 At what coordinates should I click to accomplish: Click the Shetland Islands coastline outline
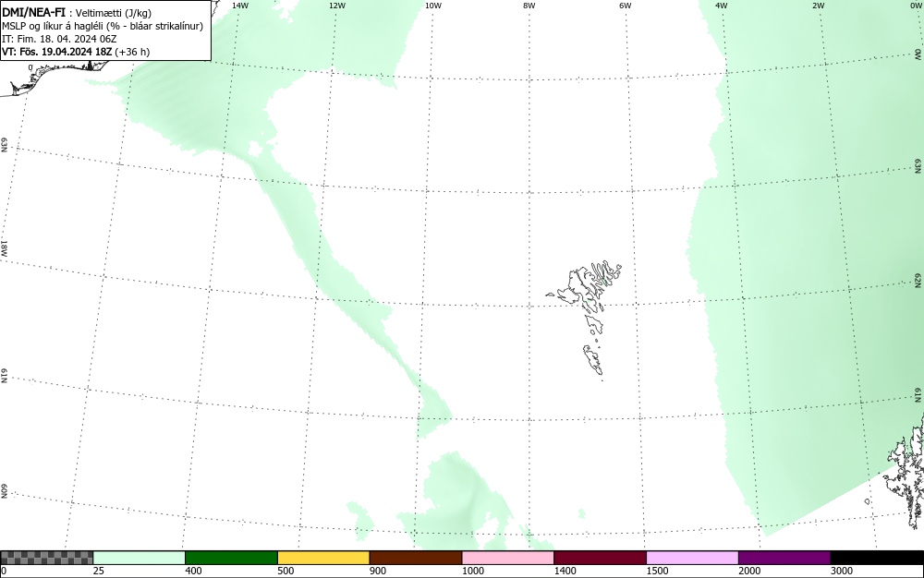[906, 471]
